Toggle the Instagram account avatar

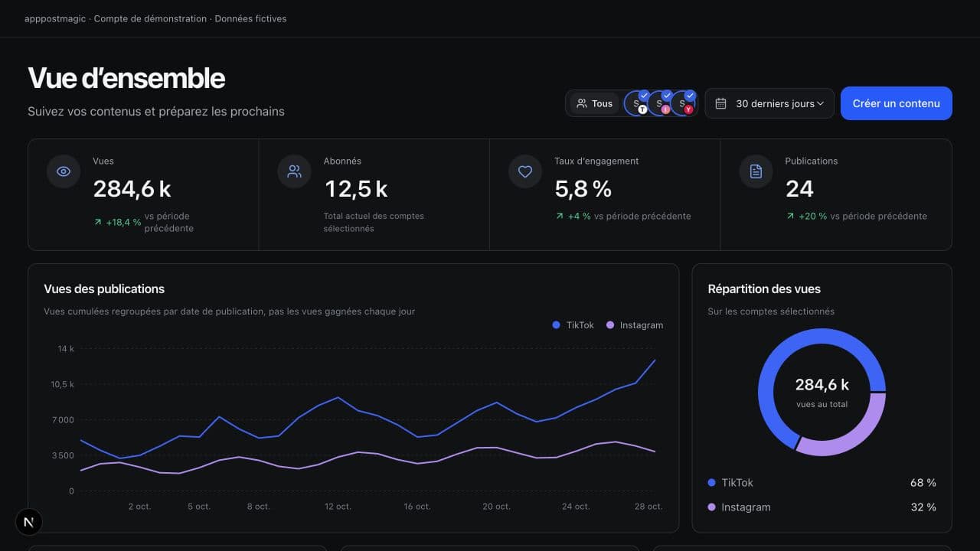659,103
